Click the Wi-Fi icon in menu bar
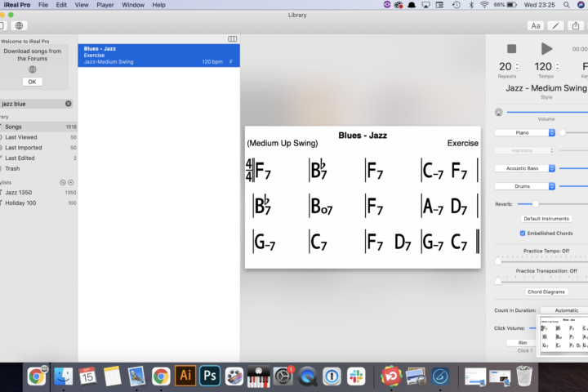The height and width of the screenshot is (392, 588). [x=484, y=5]
